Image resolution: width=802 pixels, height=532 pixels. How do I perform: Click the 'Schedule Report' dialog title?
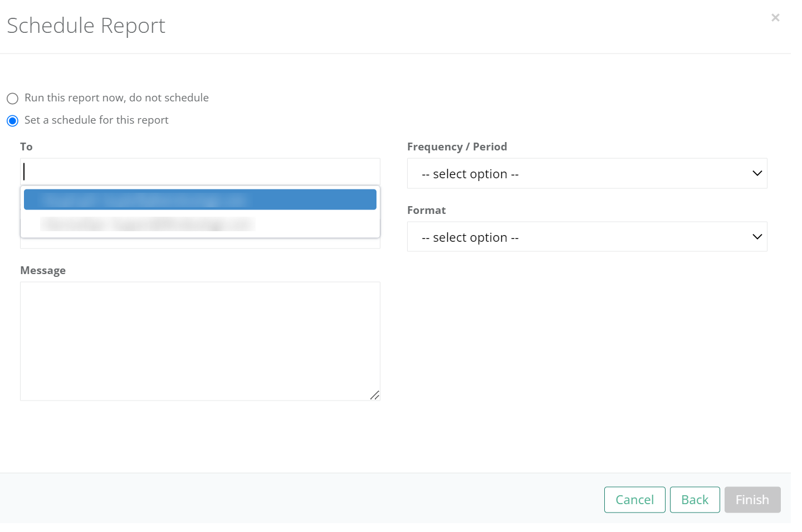tap(86, 25)
